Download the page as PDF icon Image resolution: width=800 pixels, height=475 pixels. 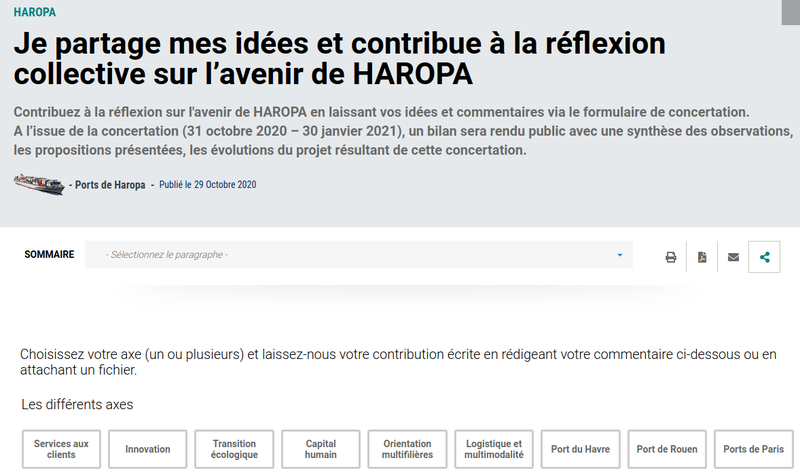pos(702,257)
